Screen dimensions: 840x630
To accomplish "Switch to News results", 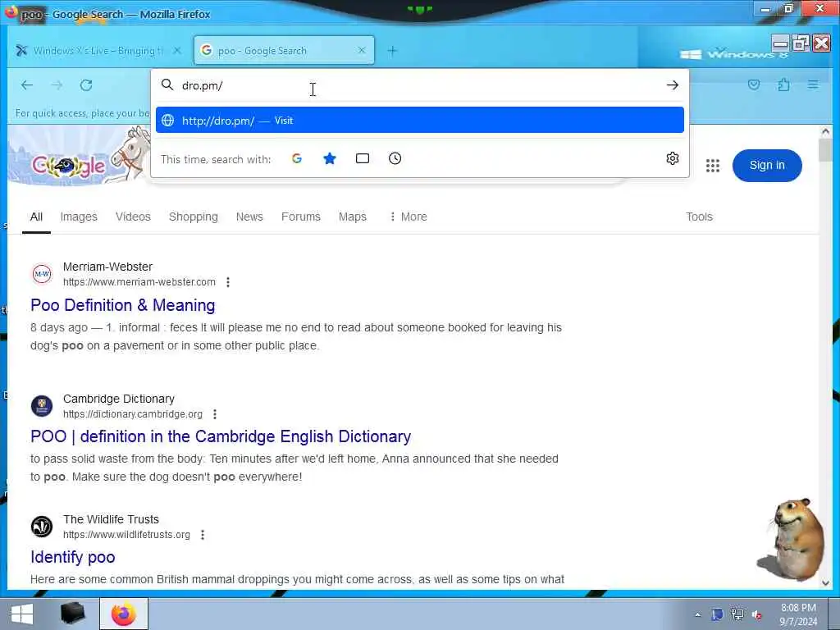I will tap(249, 217).
